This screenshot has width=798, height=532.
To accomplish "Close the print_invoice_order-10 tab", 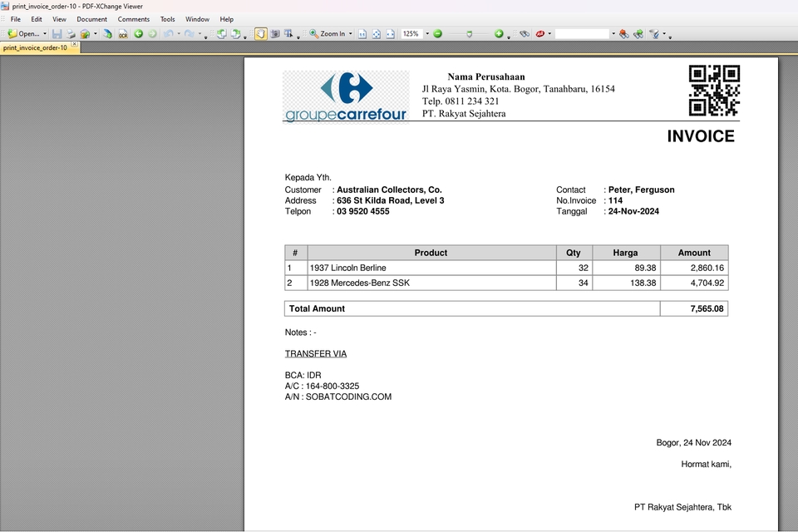I will click(x=74, y=45).
